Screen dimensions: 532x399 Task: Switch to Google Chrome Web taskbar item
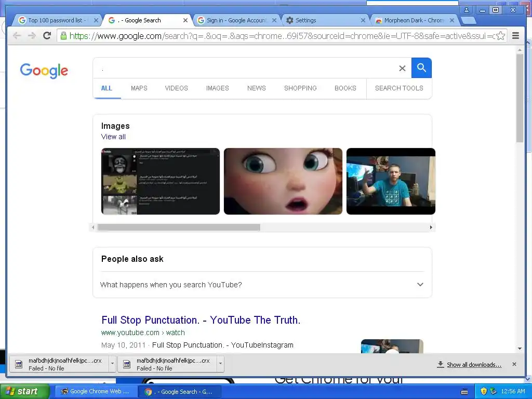pyautogui.click(x=96, y=391)
